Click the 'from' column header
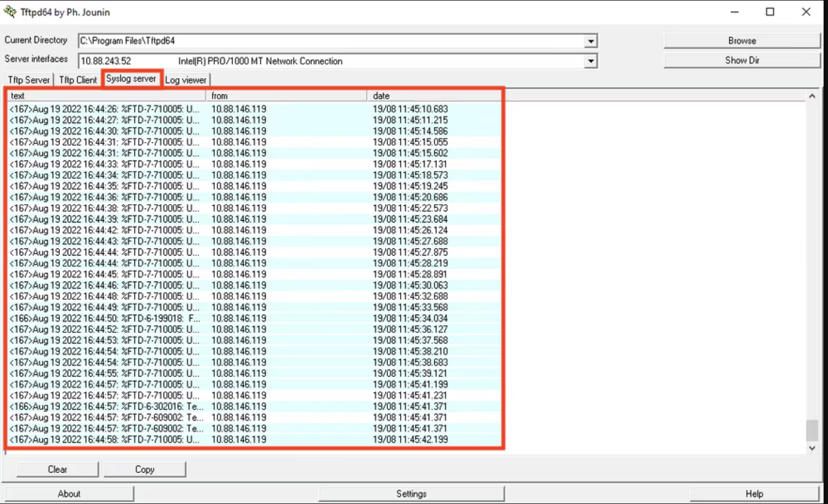This screenshot has width=828, height=504. (x=286, y=96)
